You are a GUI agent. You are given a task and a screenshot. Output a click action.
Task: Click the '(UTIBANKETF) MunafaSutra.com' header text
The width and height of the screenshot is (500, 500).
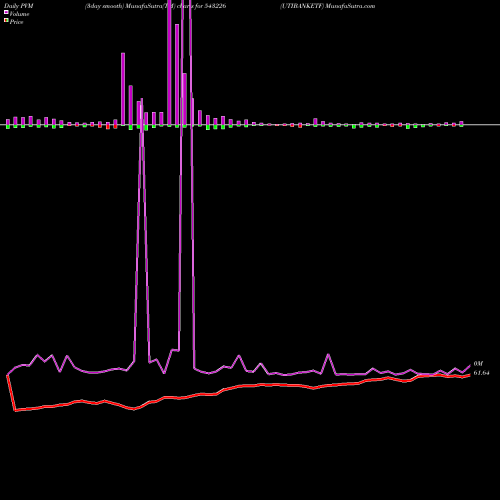tap(327, 6)
